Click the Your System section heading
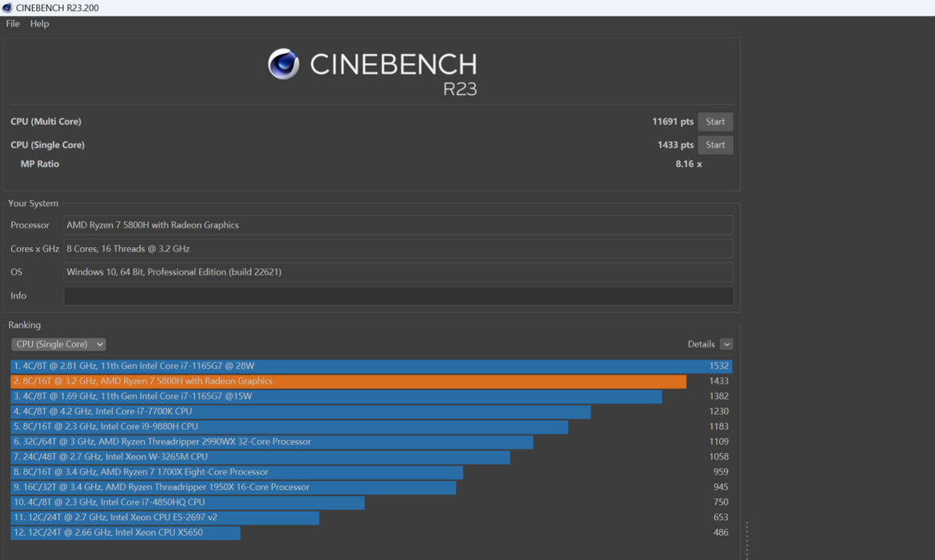935x560 pixels. tap(33, 204)
